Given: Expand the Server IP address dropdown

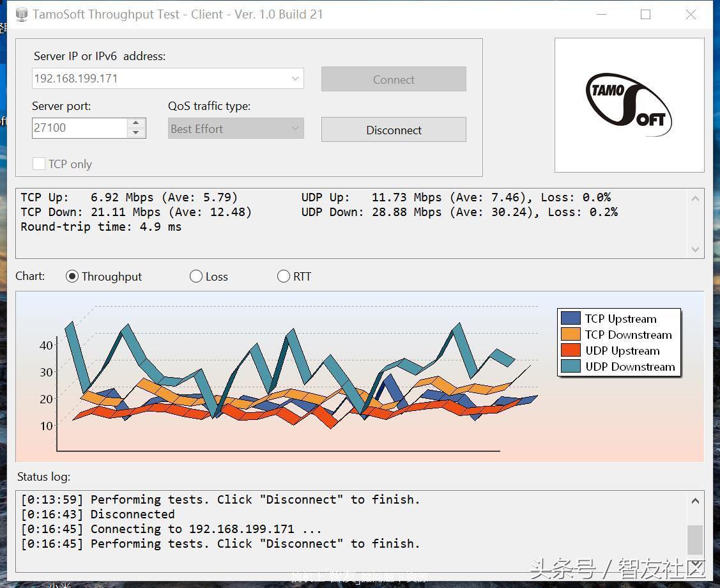Looking at the screenshot, I should [295, 79].
